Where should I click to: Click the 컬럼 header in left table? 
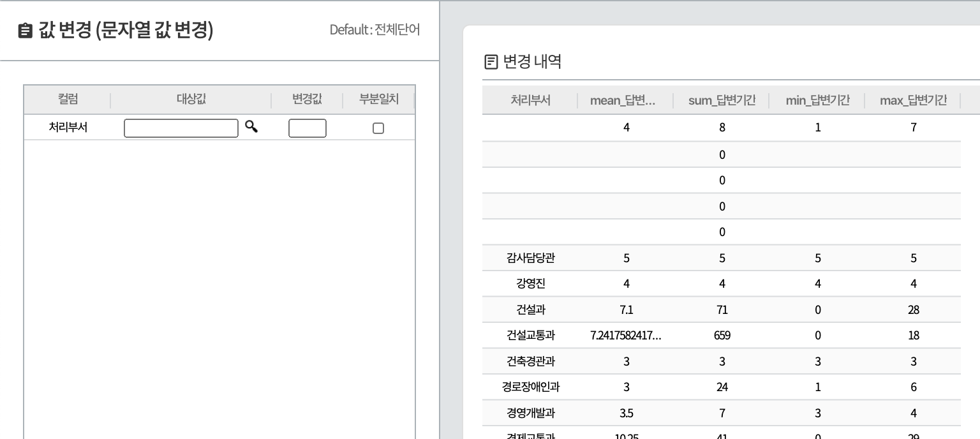click(68, 100)
